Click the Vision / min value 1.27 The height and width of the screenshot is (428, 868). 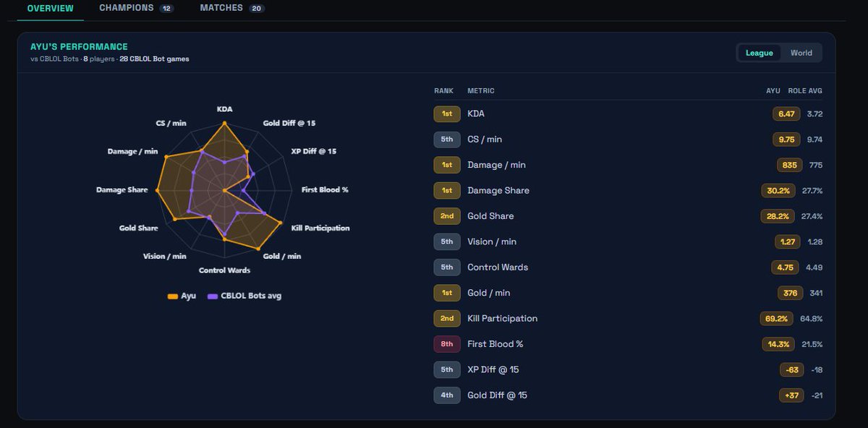pos(787,241)
